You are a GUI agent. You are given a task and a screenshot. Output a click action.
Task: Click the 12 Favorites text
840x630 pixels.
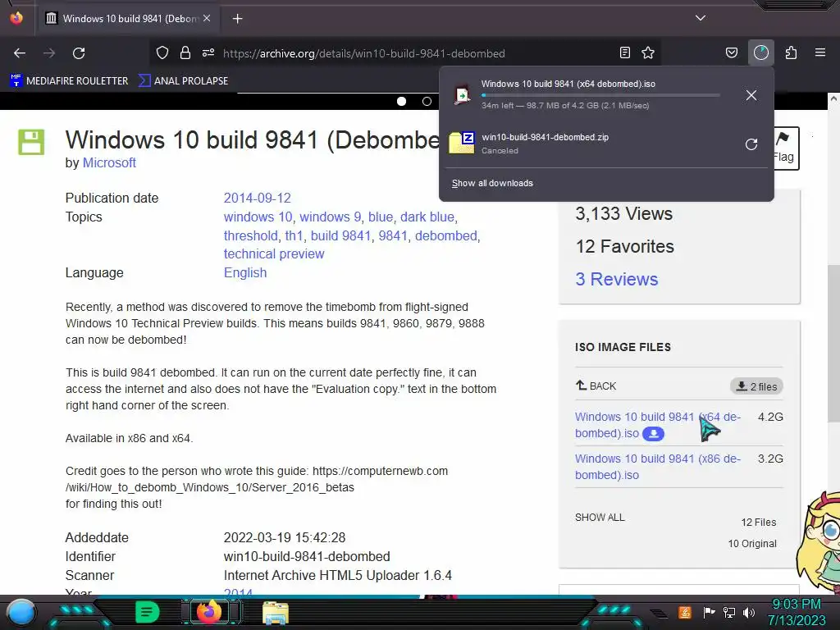624,246
